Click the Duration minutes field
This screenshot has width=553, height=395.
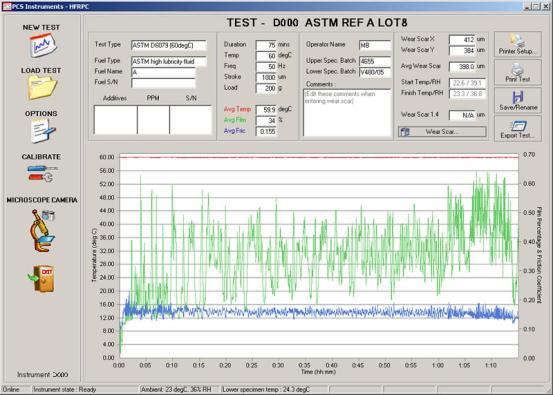coord(266,45)
